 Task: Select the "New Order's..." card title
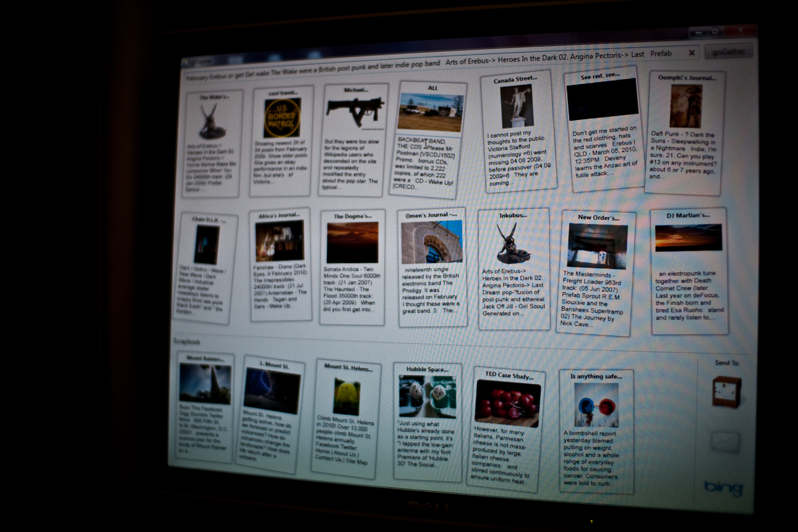pos(598,217)
